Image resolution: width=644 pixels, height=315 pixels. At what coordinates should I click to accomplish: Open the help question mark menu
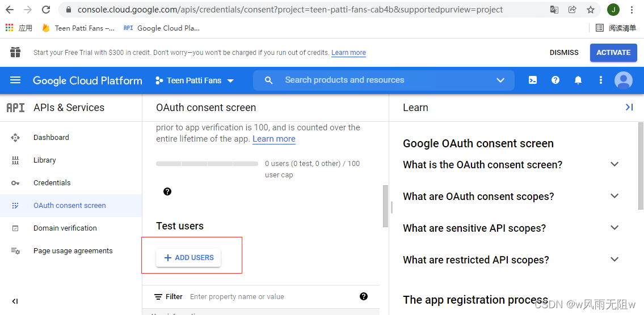(x=555, y=80)
